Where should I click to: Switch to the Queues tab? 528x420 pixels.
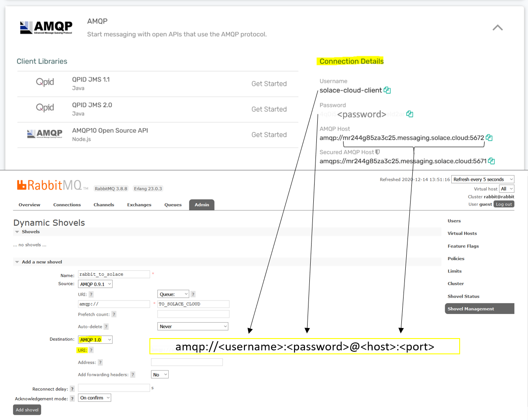(173, 205)
